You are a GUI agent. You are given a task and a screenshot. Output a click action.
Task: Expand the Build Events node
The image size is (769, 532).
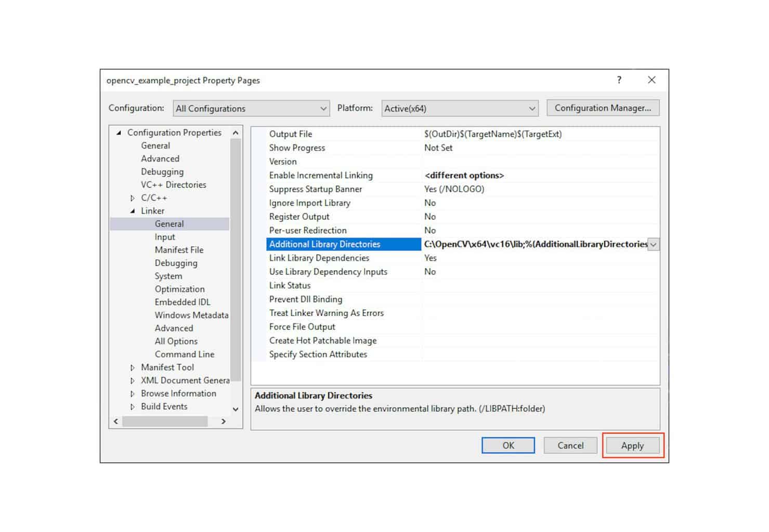[133, 406]
